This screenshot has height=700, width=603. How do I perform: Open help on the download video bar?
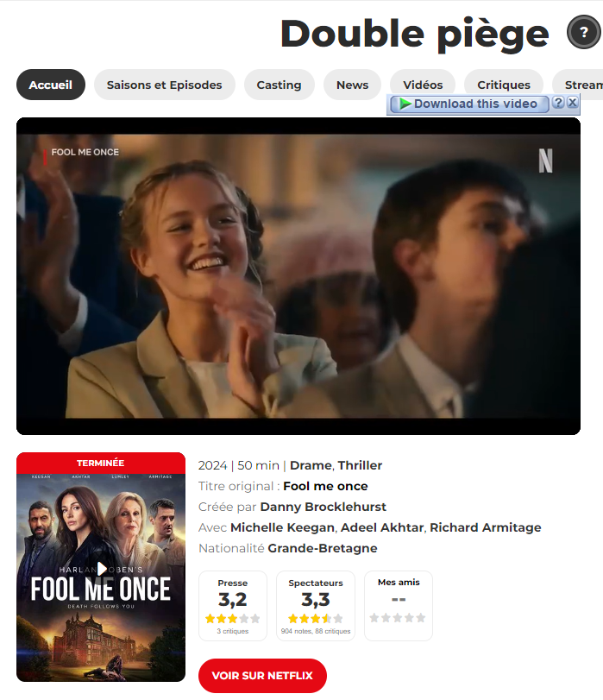[558, 102]
